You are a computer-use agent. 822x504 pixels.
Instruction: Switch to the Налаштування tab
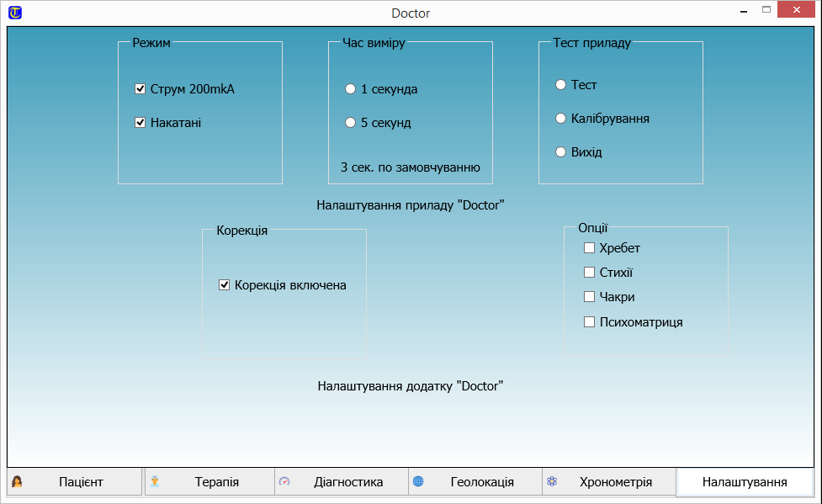[744, 482]
